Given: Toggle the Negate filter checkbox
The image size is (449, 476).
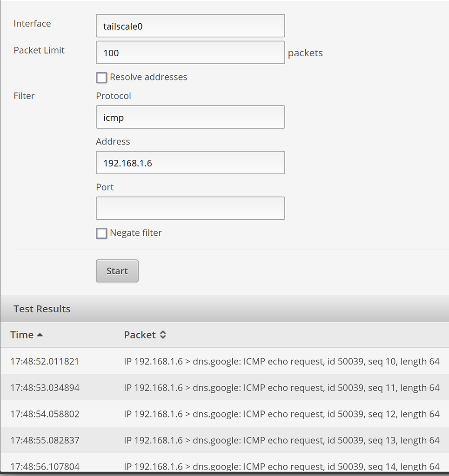Looking at the screenshot, I should point(101,233).
